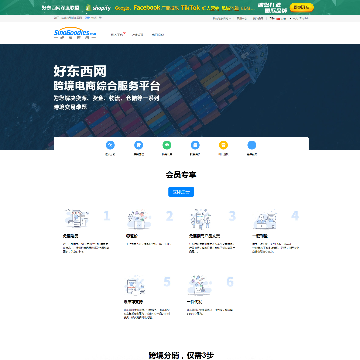
Task: Click the 会员专享 section heading
Action: 181,174
